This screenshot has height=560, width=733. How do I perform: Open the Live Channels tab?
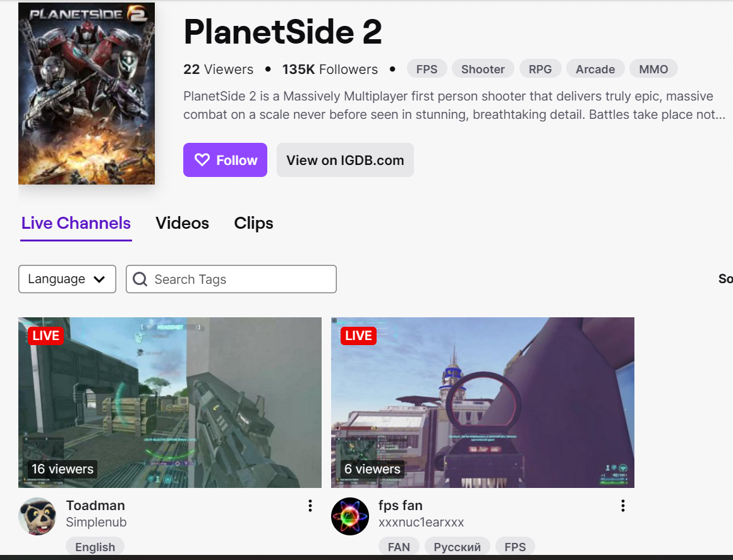(76, 223)
